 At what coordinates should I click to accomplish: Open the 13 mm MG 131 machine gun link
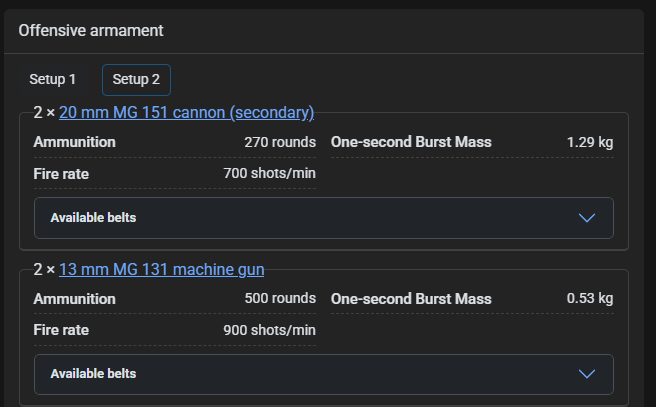coord(161,268)
